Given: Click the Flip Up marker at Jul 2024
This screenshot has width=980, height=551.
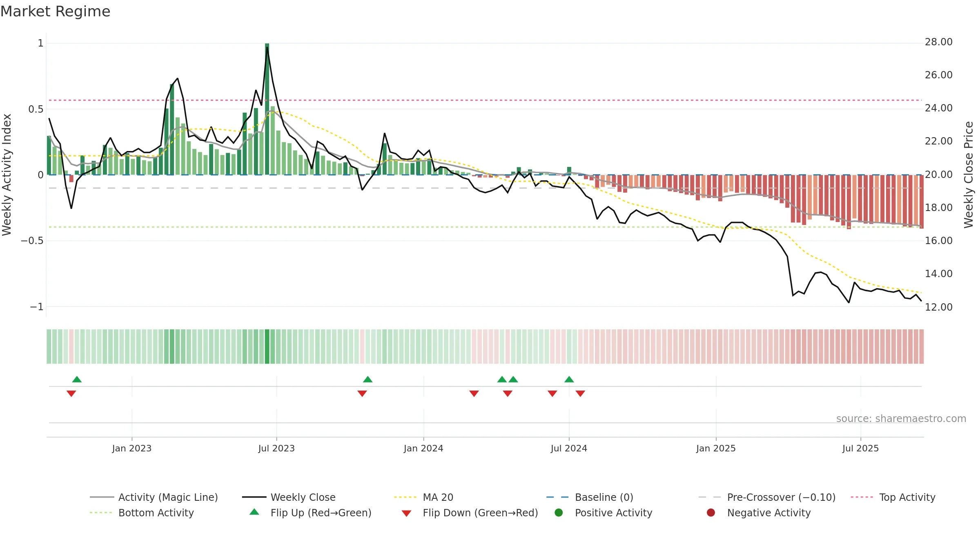Looking at the screenshot, I should pyautogui.click(x=569, y=379).
